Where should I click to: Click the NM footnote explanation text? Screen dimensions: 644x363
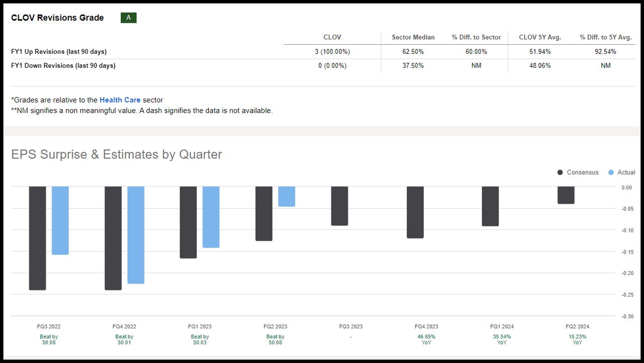(142, 111)
